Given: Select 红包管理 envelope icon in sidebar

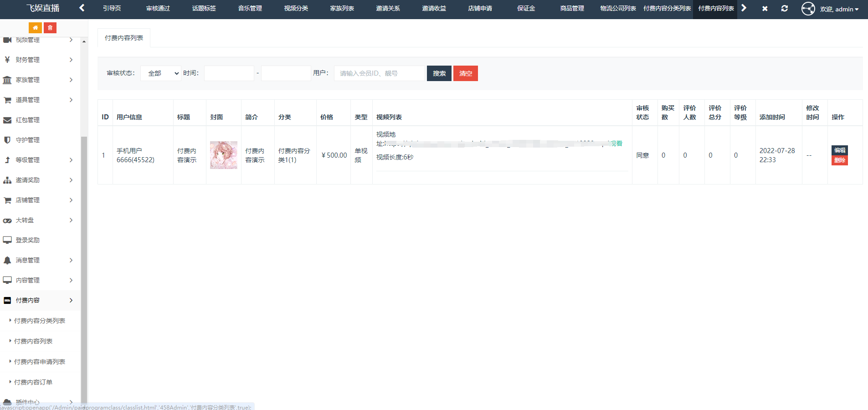Looking at the screenshot, I should 7,120.
